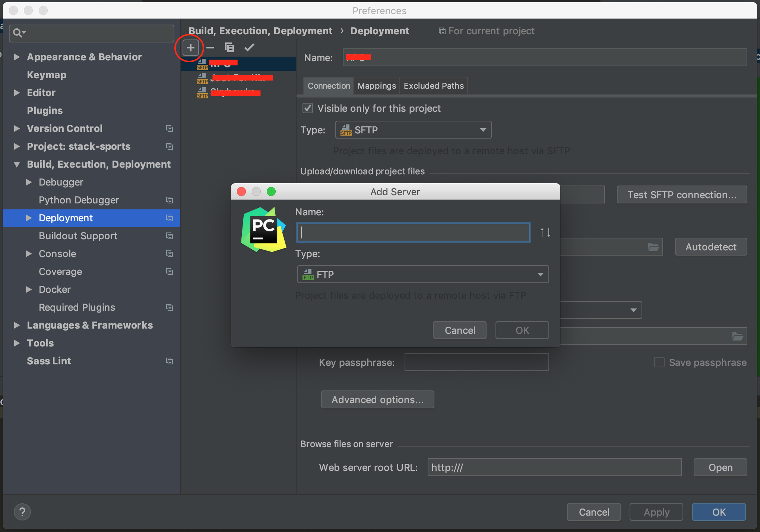The height and width of the screenshot is (532, 760).
Task: Select Python Debugger in settings tree
Action: point(79,200)
